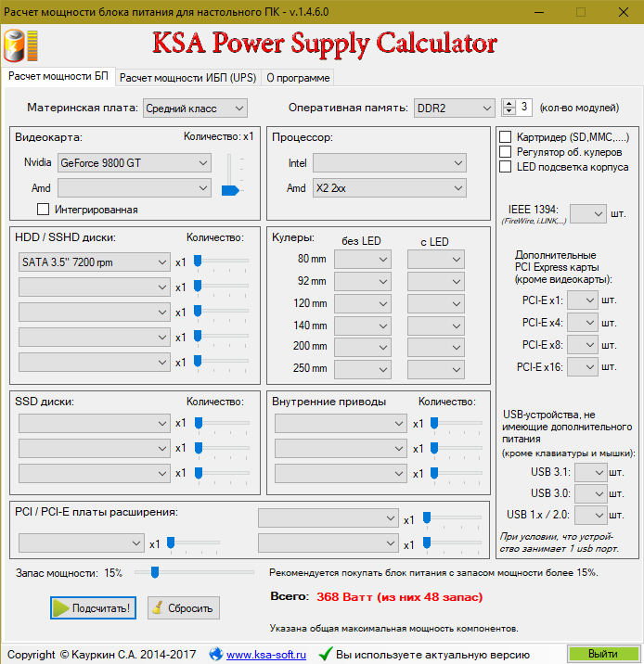Viewport: 644px width, 664px height.
Task: Click first HDD quantity slider
Action: point(221,262)
